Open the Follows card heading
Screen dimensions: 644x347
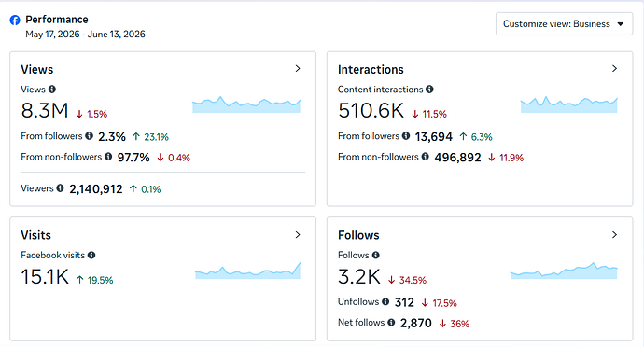[x=358, y=235]
